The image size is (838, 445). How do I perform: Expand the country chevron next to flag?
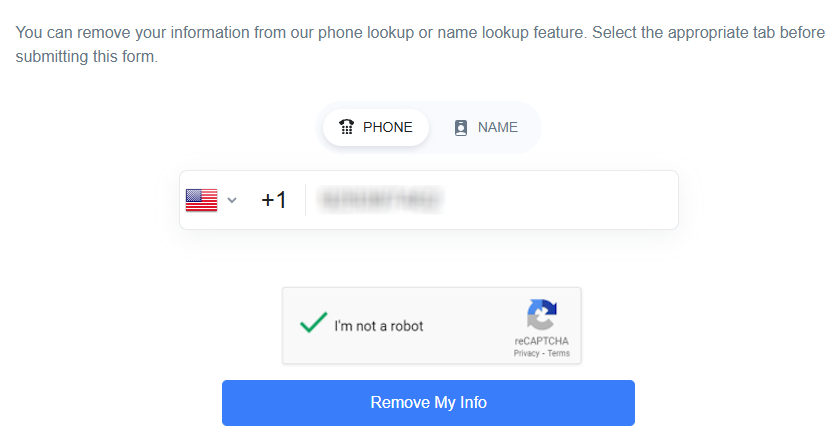tap(232, 200)
